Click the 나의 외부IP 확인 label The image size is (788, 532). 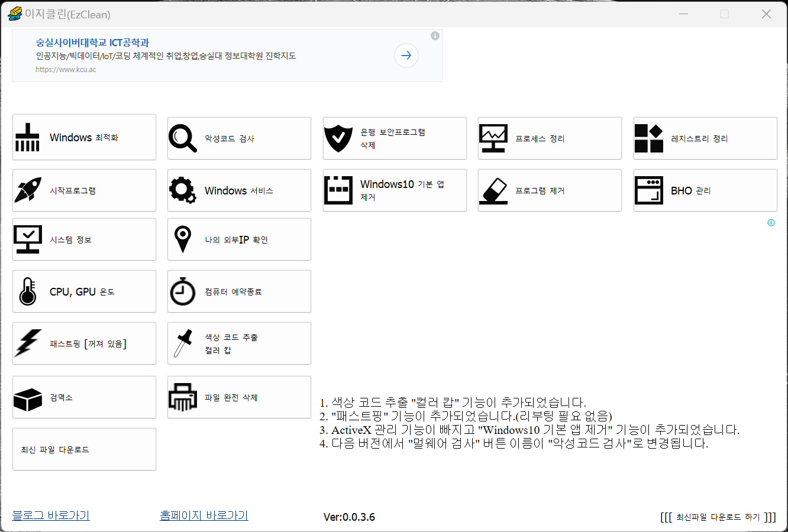(237, 240)
